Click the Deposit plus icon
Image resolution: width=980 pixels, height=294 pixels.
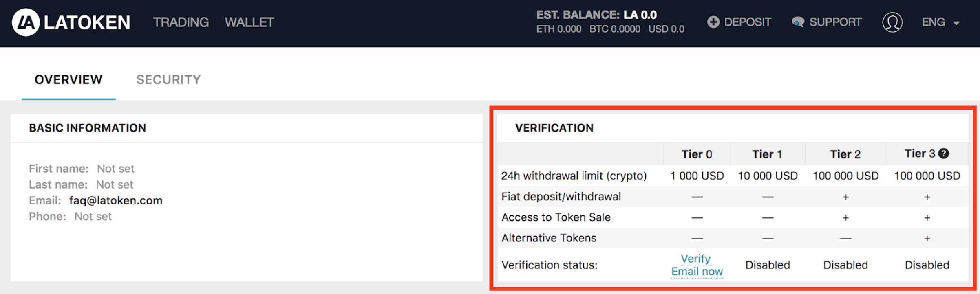coord(713,22)
